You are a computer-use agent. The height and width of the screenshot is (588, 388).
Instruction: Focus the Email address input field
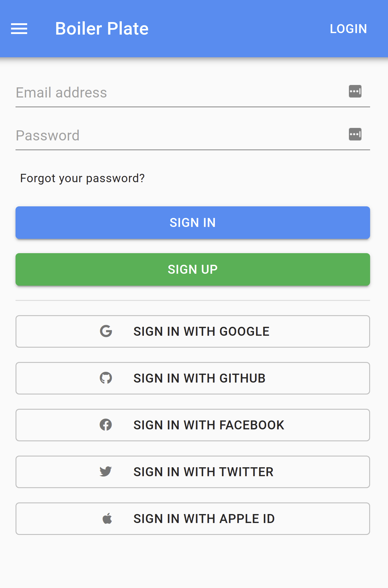click(179, 92)
